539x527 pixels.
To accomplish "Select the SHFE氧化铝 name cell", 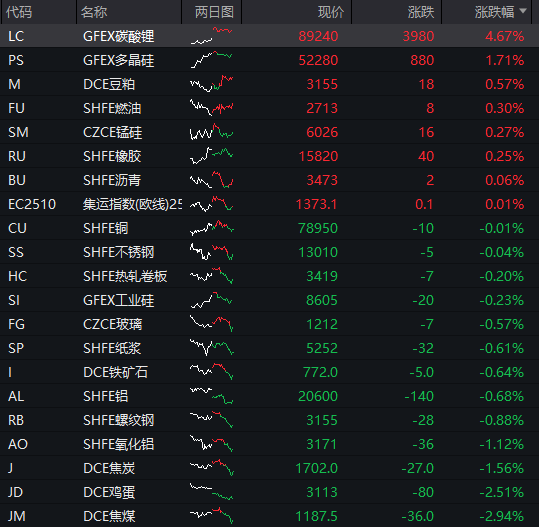I will [x=119, y=444].
